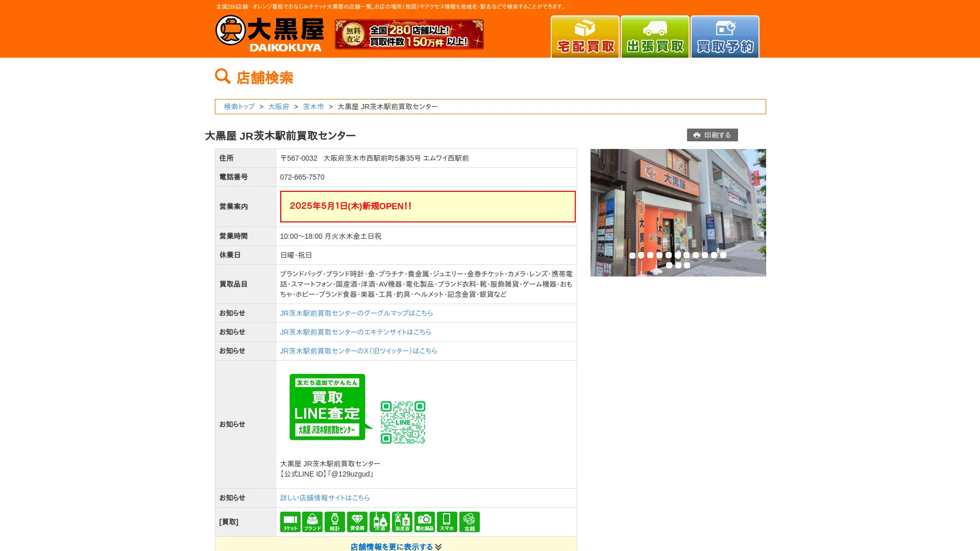Click the 印刷する print button
This screenshot has width=980, height=551.
[x=713, y=135]
